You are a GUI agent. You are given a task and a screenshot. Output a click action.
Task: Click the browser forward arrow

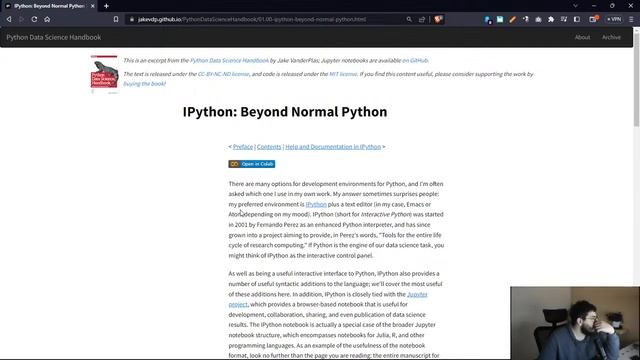[22, 19]
